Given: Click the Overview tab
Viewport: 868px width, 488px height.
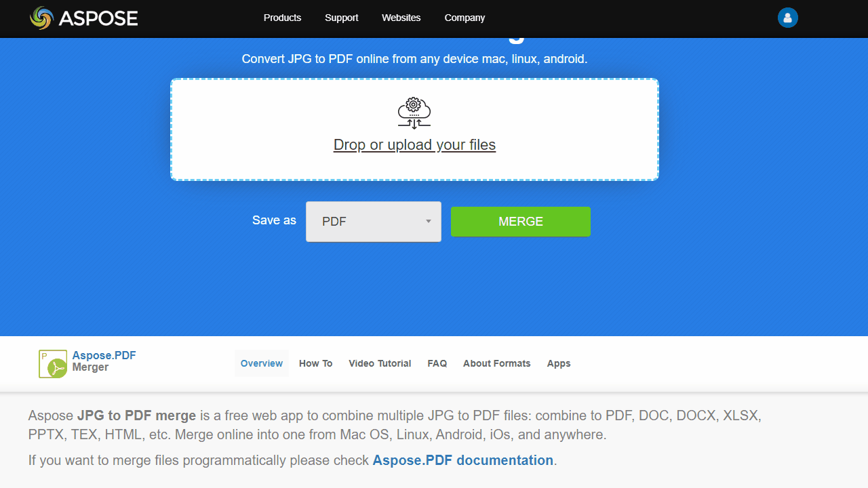Looking at the screenshot, I should 262,363.
